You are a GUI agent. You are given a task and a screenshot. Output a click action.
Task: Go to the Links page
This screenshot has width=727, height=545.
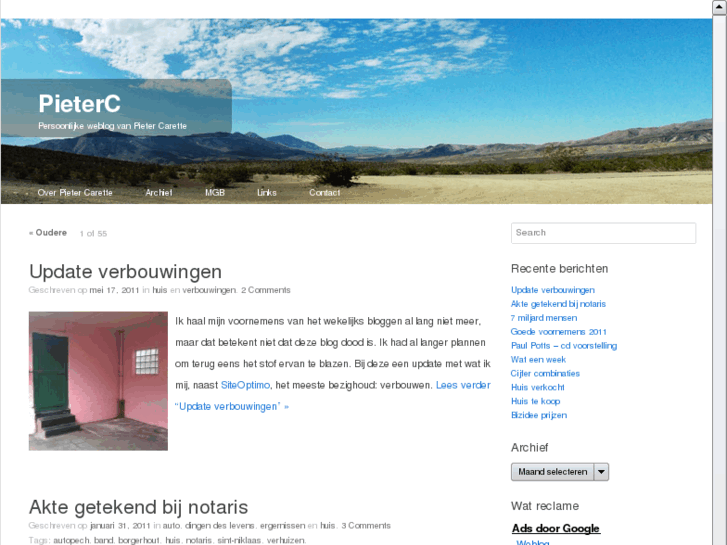point(267,192)
